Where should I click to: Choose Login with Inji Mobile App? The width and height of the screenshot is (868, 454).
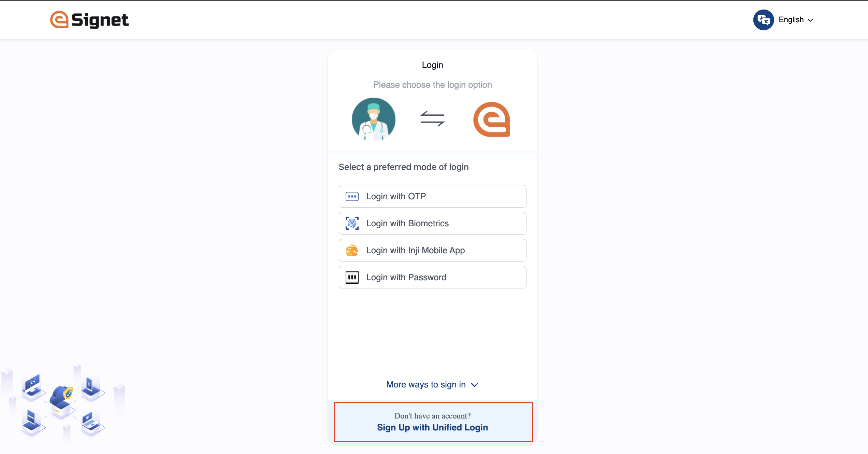[x=432, y=250]
